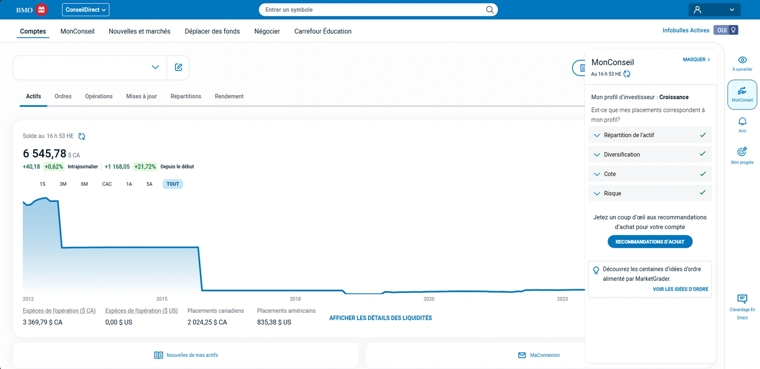This screenshot has height=369, width=760.
Task: Click the BMO logo icon
Action: (42, 10)
